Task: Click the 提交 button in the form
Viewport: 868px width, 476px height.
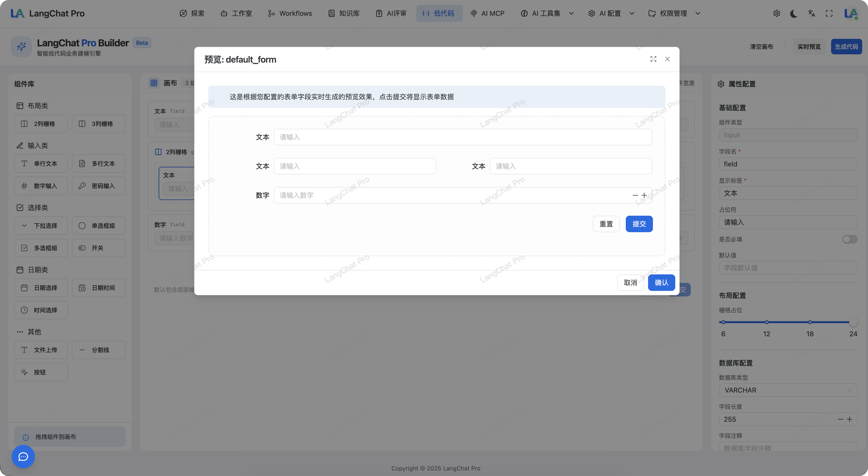Action: [x=639, y=224]
